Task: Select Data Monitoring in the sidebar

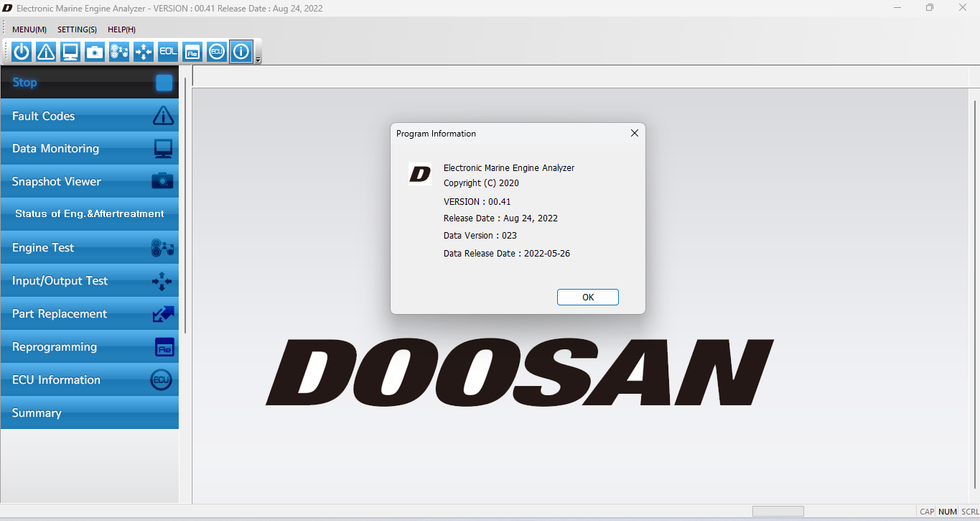Action: tap(90, 149)
